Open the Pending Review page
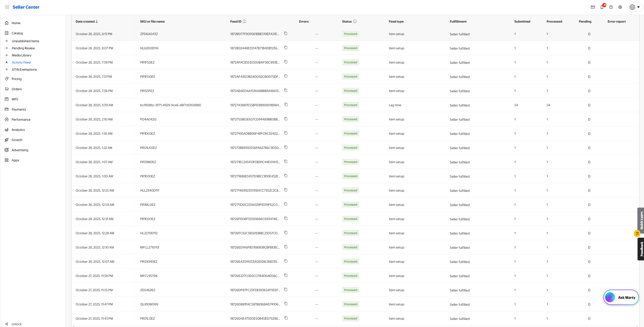 (x=23, y=48)
